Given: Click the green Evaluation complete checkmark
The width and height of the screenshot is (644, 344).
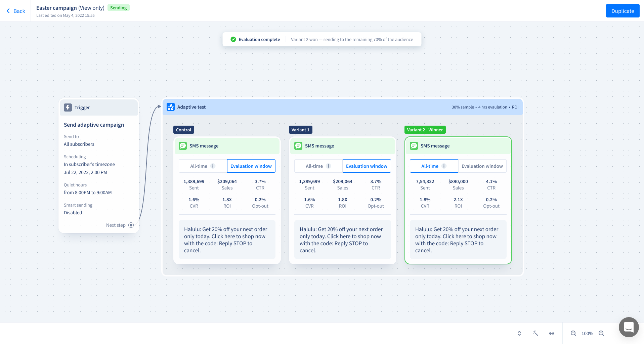Looking at the screenshot, I should pyautogui.click(x=233, y=39).
